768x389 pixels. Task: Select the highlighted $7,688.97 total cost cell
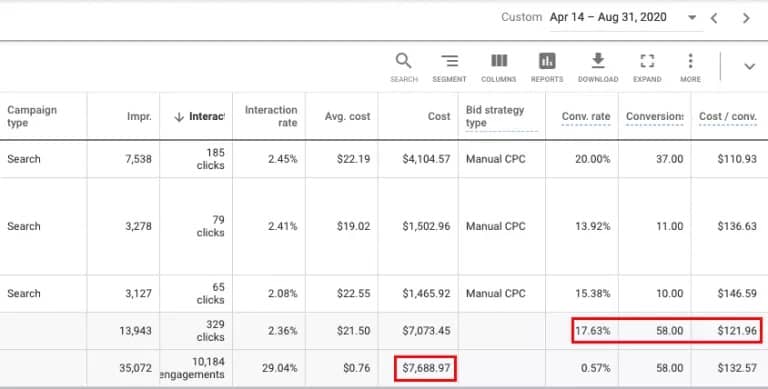click(x=426, y=368)
